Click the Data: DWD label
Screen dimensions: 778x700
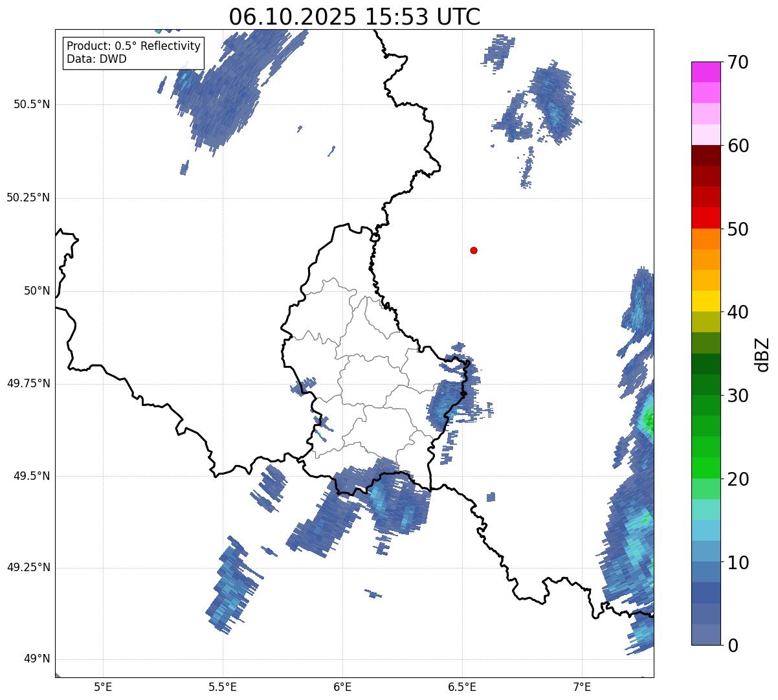coord(97,59)
